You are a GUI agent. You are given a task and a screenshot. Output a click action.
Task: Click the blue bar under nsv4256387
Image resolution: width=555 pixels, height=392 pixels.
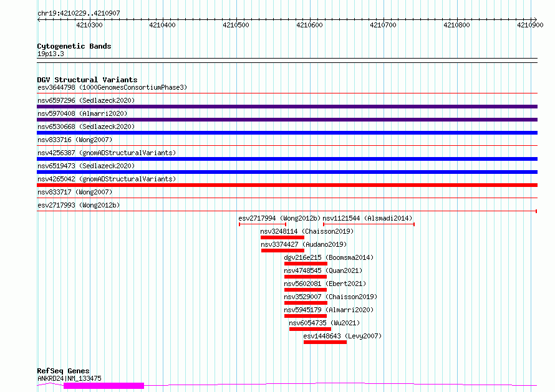(x=287, y=159)
